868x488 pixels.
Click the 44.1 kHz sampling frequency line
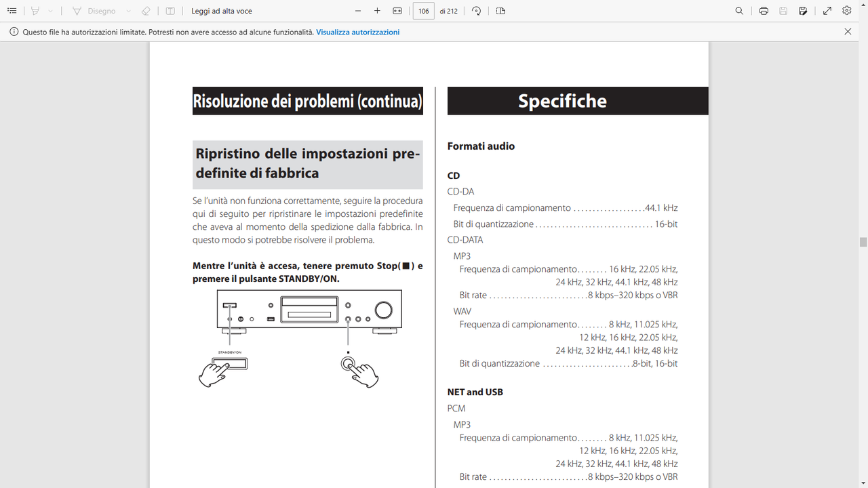pyautogui.click(x=566, y=208)
